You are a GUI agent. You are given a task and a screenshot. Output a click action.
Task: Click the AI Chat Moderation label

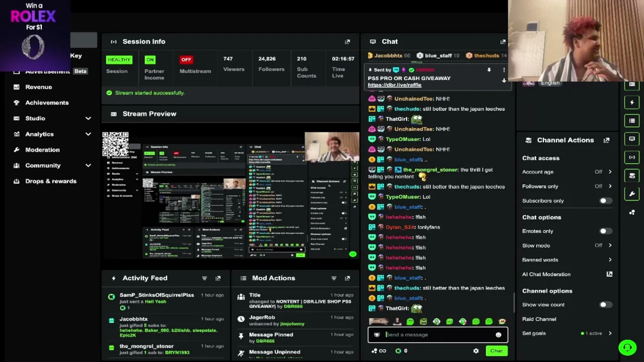coord(546,275)
